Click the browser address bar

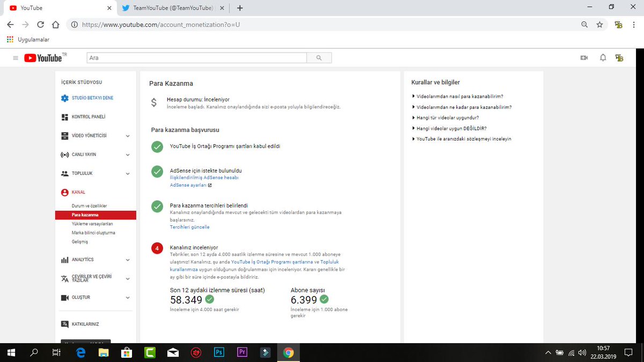[322, 25]
